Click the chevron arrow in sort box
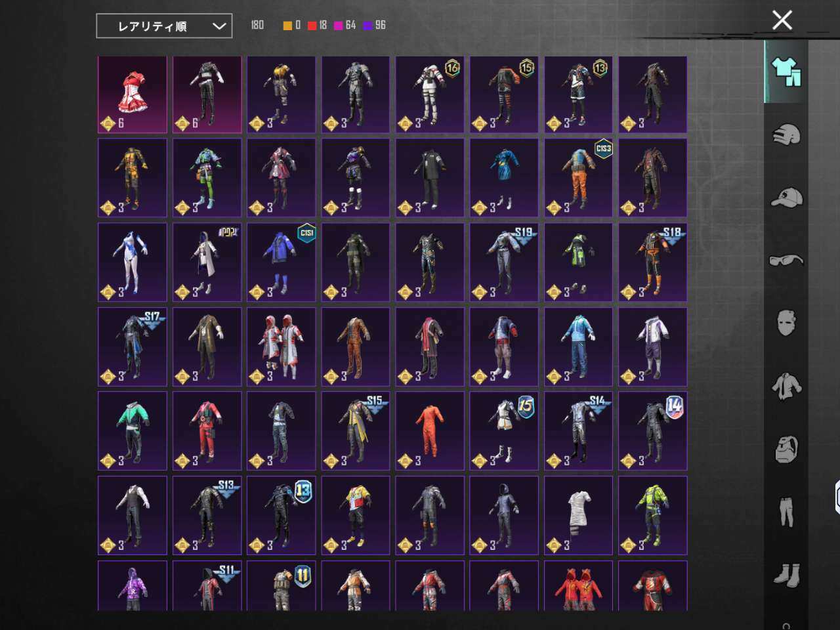840x630 pixels. 219,26
